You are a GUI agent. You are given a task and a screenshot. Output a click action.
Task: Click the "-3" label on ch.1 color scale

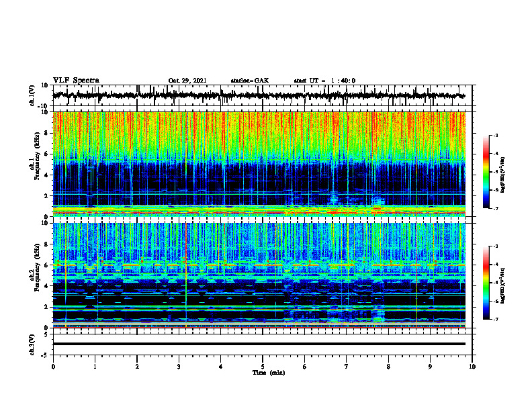[495, 135]
